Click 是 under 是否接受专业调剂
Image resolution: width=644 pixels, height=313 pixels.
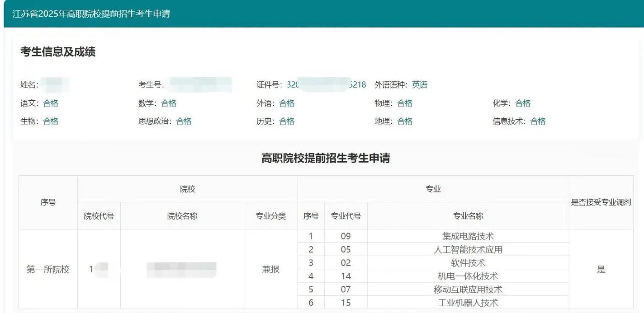[601, 269]
